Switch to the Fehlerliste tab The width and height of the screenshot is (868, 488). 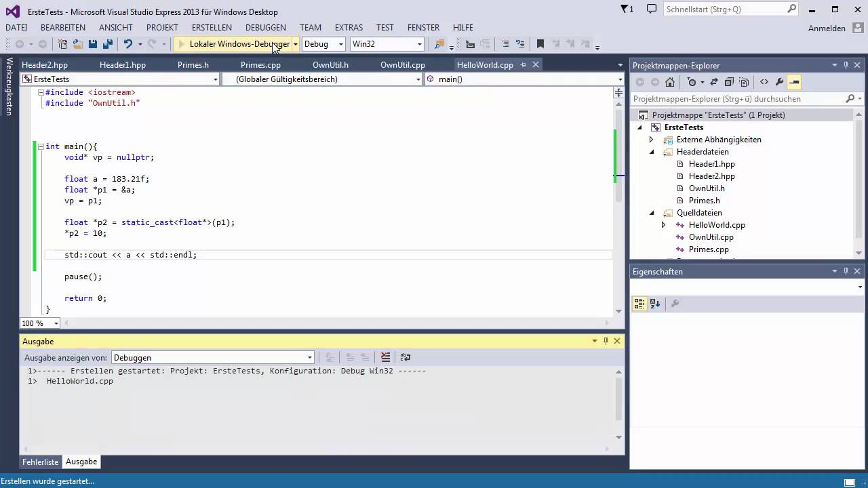[41, 462]
